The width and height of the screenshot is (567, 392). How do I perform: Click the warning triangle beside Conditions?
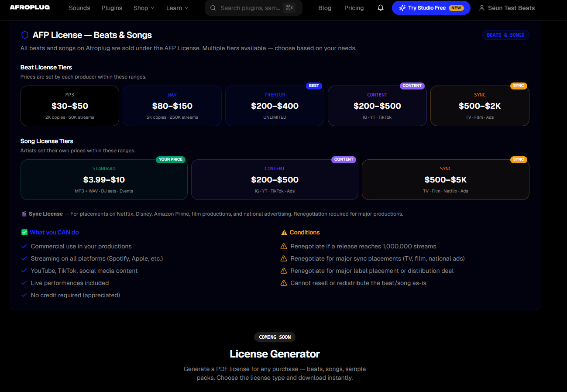284,233
